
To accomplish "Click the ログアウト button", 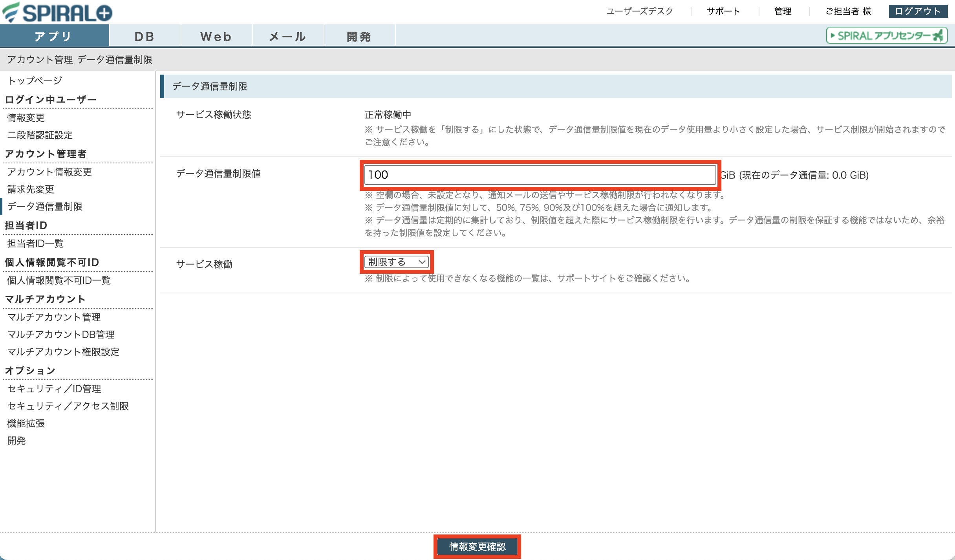I will [918, 11].
